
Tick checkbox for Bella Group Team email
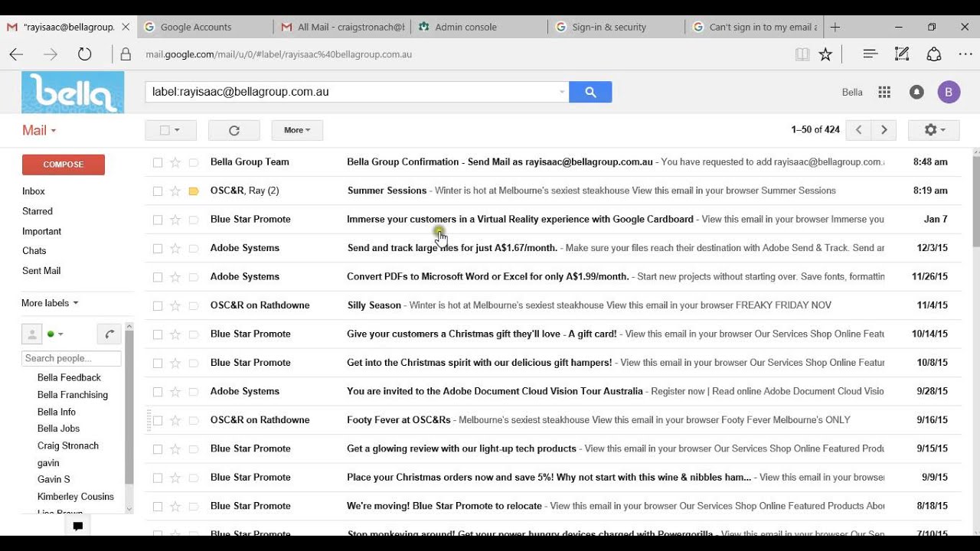pos(158,162)
